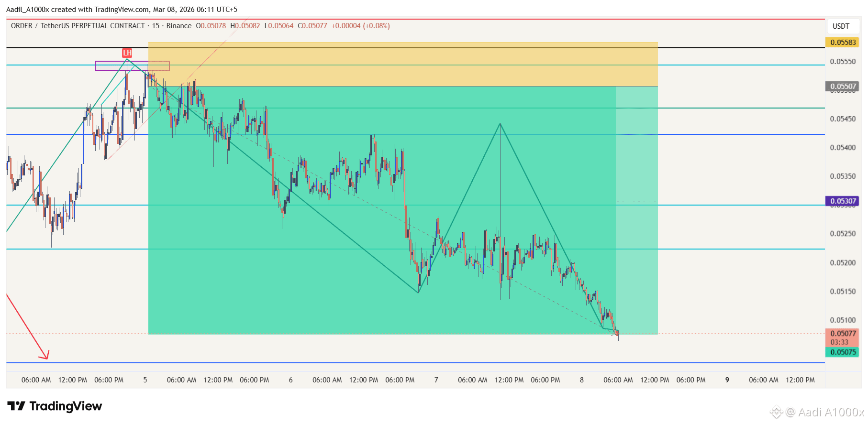Click the red LH marker label
This screenshot has width=868, height=424.
click(127, 53)
